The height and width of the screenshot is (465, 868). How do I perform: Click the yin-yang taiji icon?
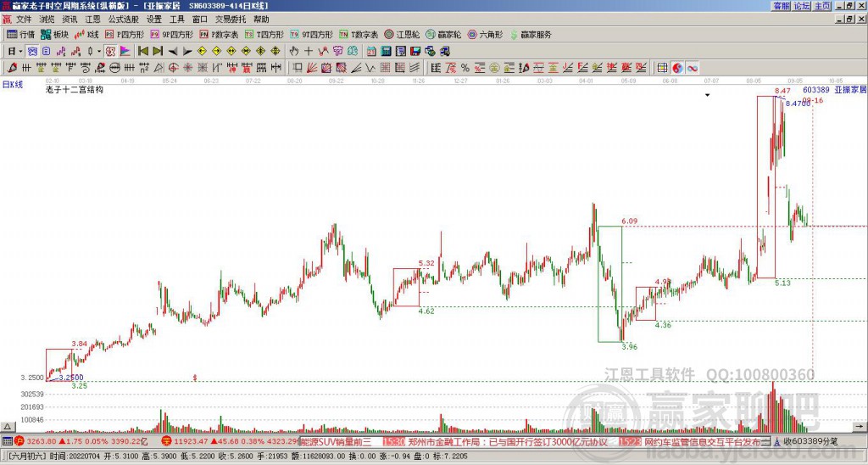click(677, 68)
